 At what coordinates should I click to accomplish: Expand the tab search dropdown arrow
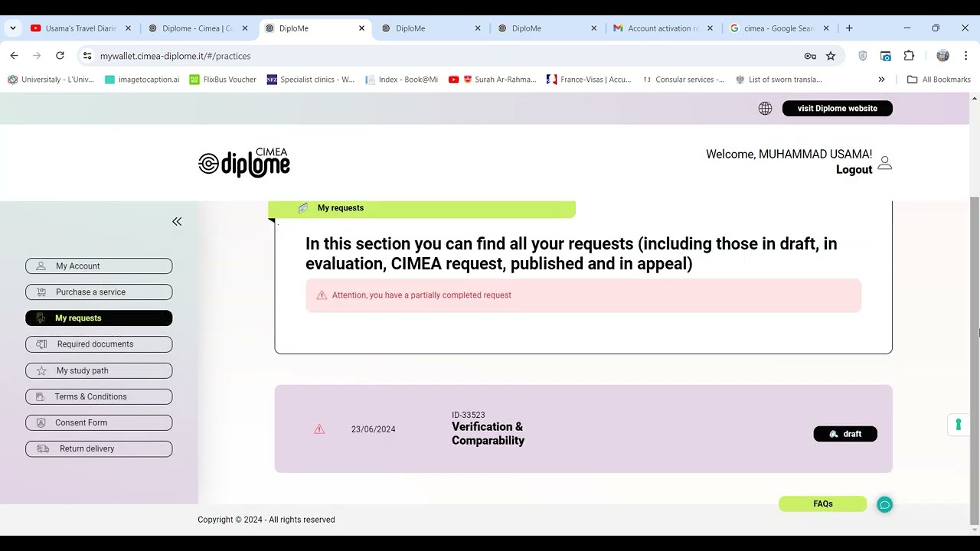click(x=12, y=28)
